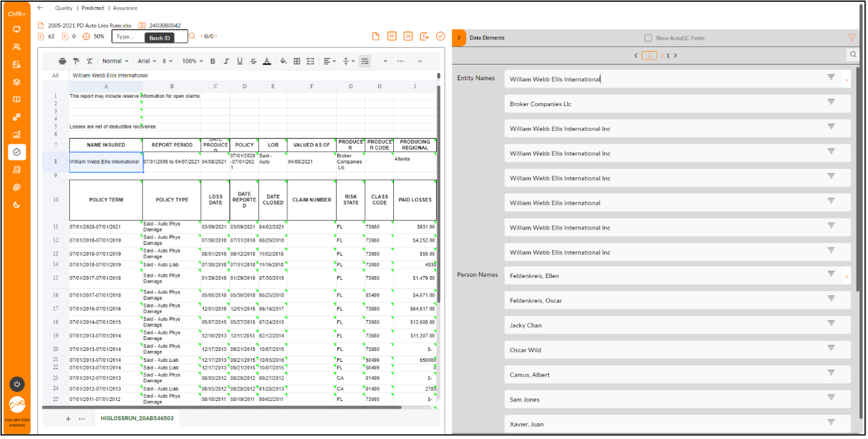
Task: Toggle text wrap button in toolbar
Action: (x=364, y=61)
